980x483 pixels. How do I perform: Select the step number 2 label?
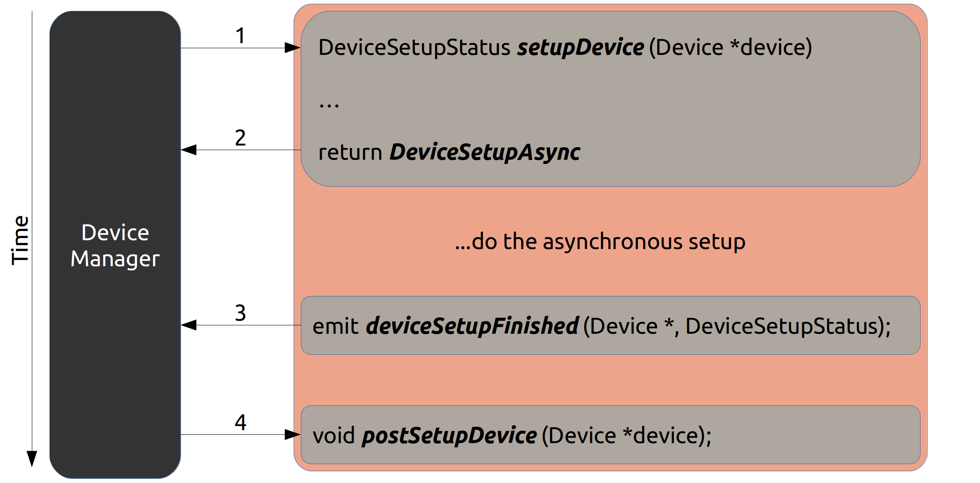pyautogui.click(x=240, y=138)
